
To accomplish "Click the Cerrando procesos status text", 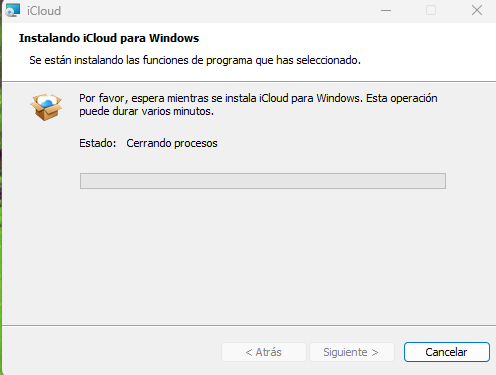I will click(172, 143).
